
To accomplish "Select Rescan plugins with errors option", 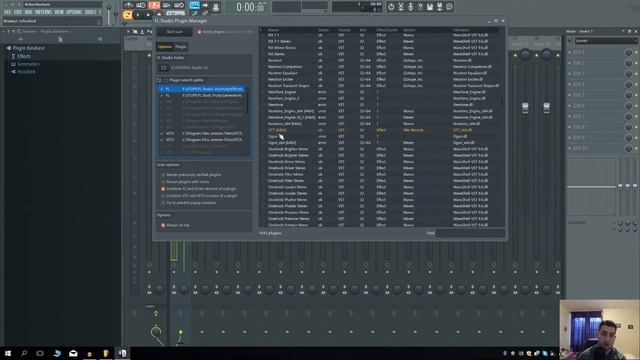I will (163, 182).
